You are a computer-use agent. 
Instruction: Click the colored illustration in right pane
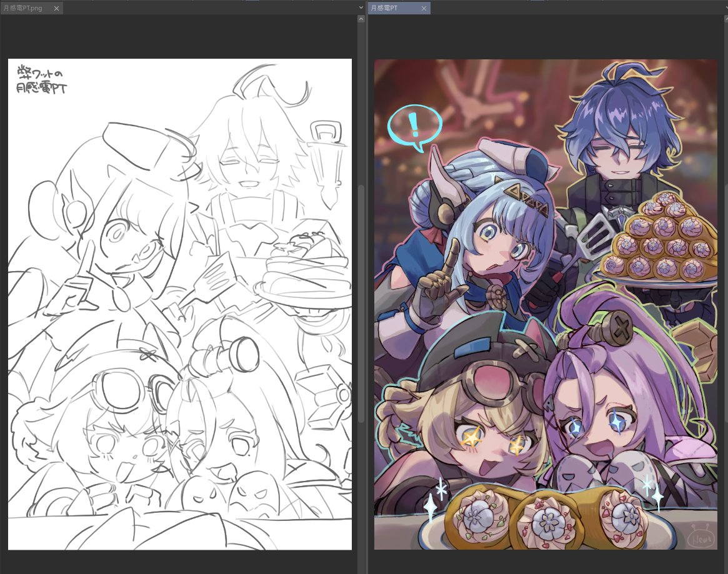[546, 304]
